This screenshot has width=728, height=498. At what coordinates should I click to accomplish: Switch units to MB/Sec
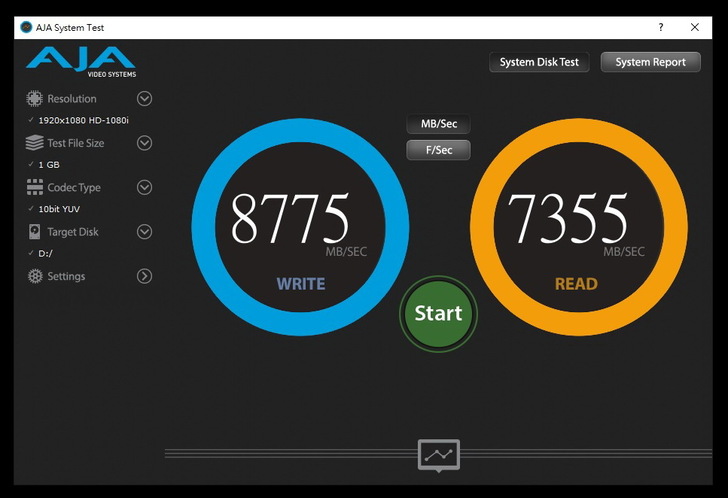(438, 124)
